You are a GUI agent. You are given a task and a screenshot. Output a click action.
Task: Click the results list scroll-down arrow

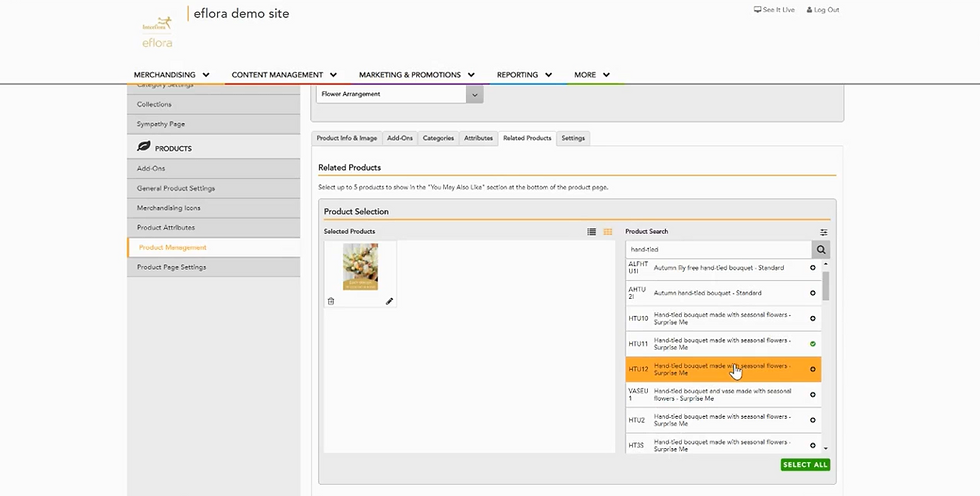tap(826, 448)
